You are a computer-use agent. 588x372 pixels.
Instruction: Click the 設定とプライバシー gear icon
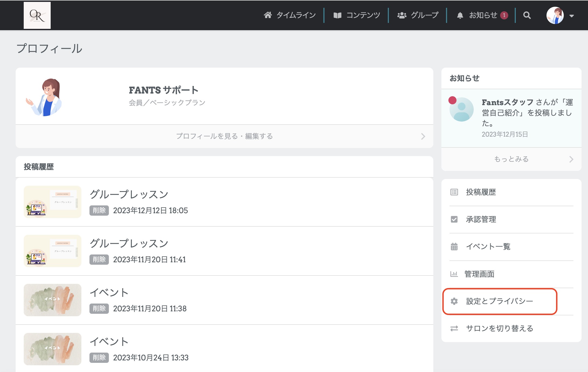454,301
